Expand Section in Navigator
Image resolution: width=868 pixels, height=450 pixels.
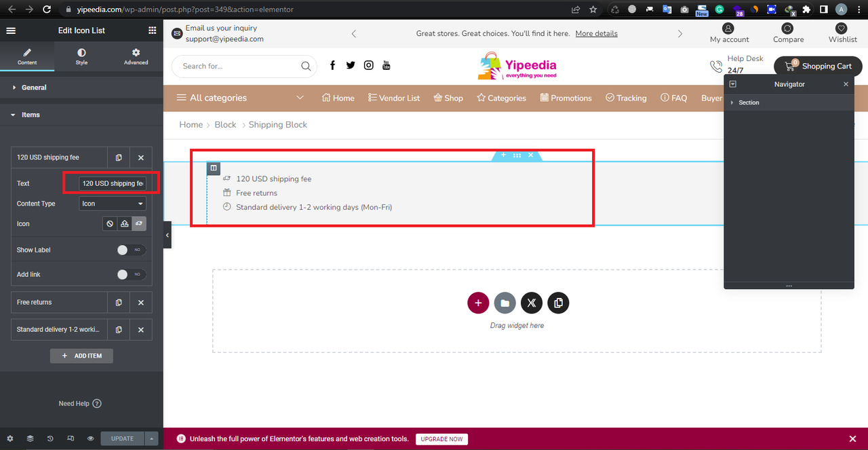pyautogui.click(x=732, y=102)
